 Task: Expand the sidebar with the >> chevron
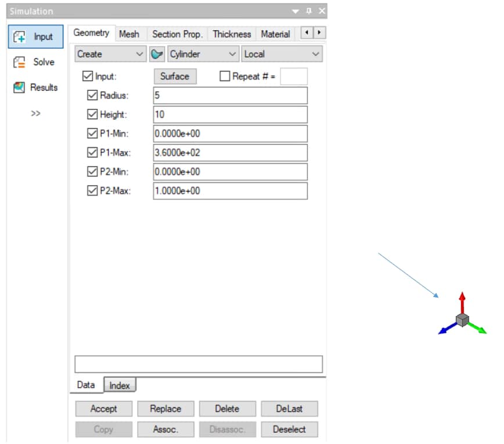click(36, 113)
